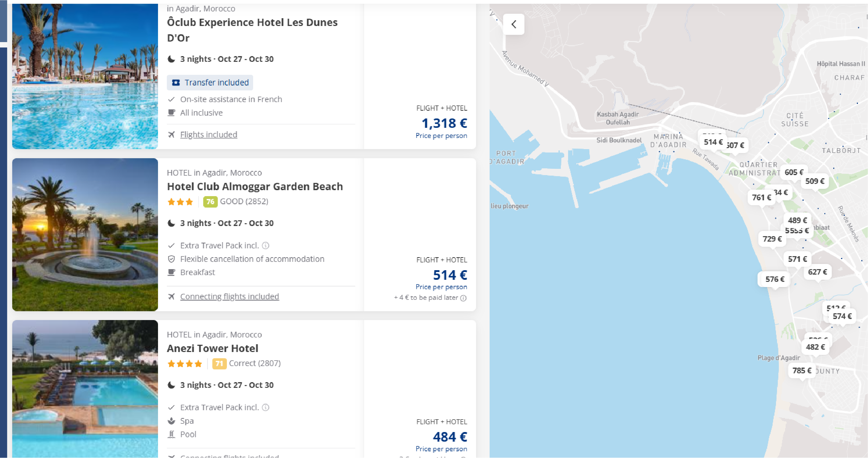
Task: Click the moon icon next to 3 nights
Action: 172,59
